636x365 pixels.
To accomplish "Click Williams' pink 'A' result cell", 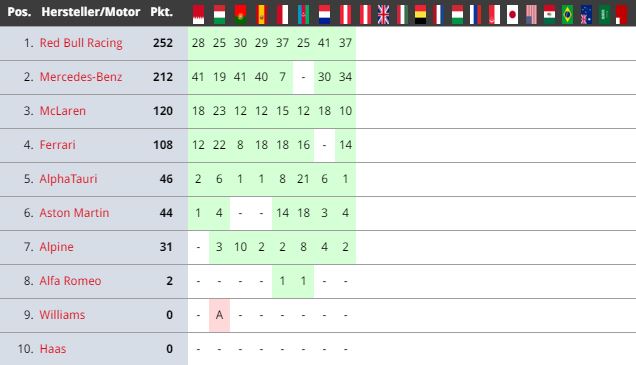I will (x=219, y=315).
